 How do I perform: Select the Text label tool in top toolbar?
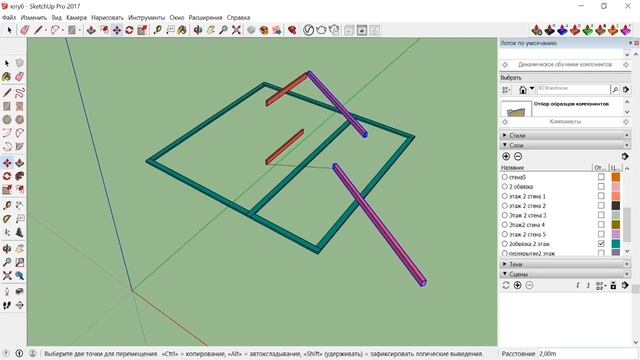pyautogui.click(x=170, y=30)
